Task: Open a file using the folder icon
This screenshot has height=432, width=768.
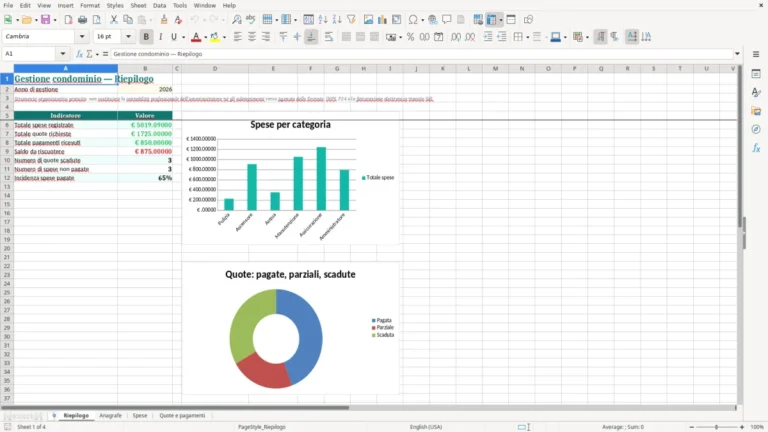Action: pos(26,20)
